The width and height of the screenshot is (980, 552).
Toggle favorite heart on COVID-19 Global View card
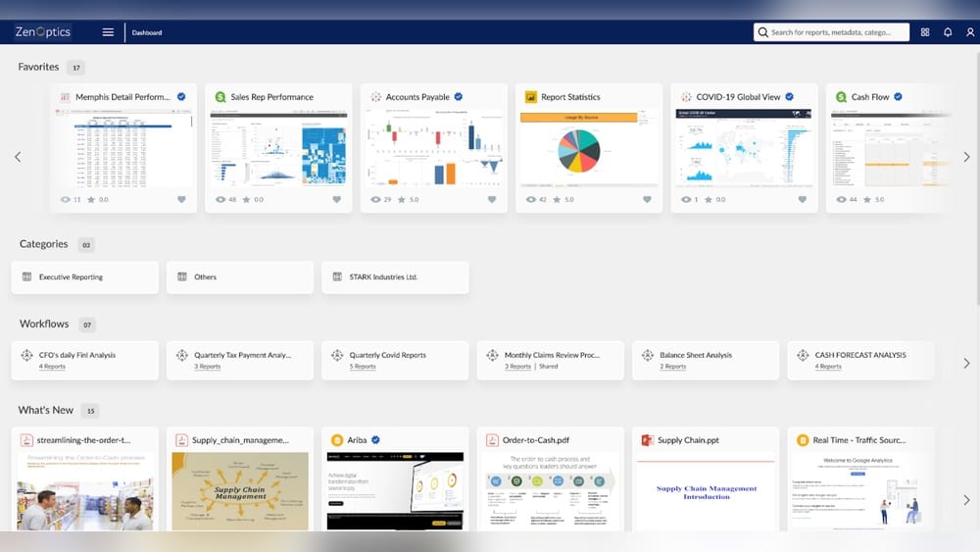tap(803, 199)
